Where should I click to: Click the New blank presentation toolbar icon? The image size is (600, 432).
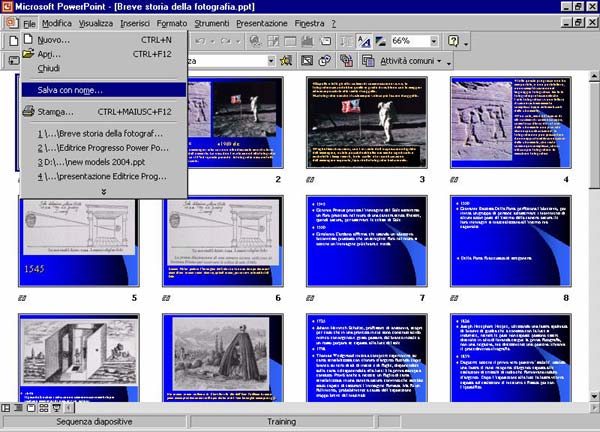click(14, 41)
